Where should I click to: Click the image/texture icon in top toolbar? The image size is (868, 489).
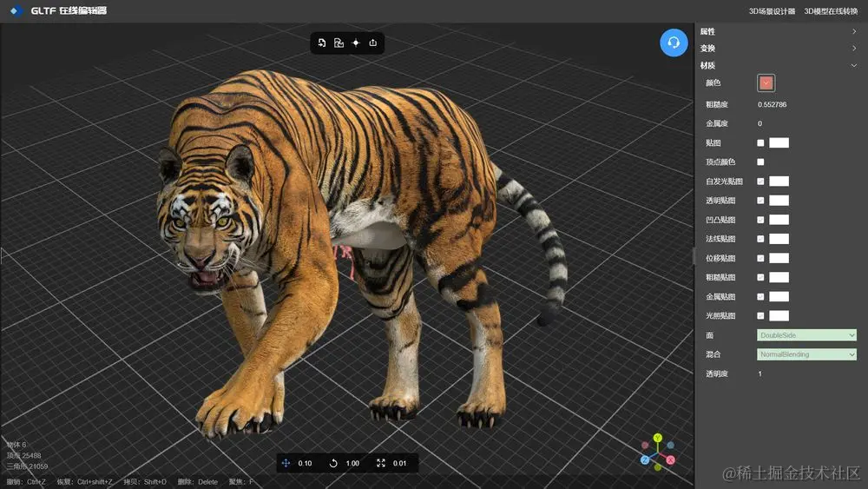point(339,43)
